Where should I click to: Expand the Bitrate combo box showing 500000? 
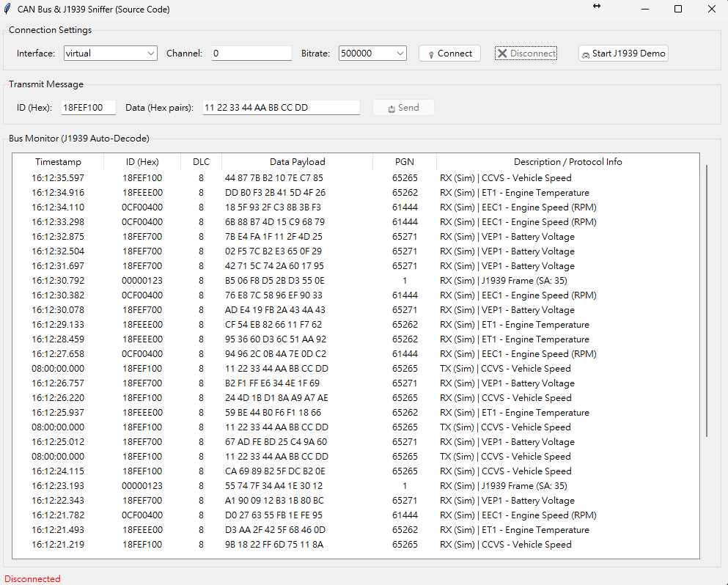tap(372, 54)
